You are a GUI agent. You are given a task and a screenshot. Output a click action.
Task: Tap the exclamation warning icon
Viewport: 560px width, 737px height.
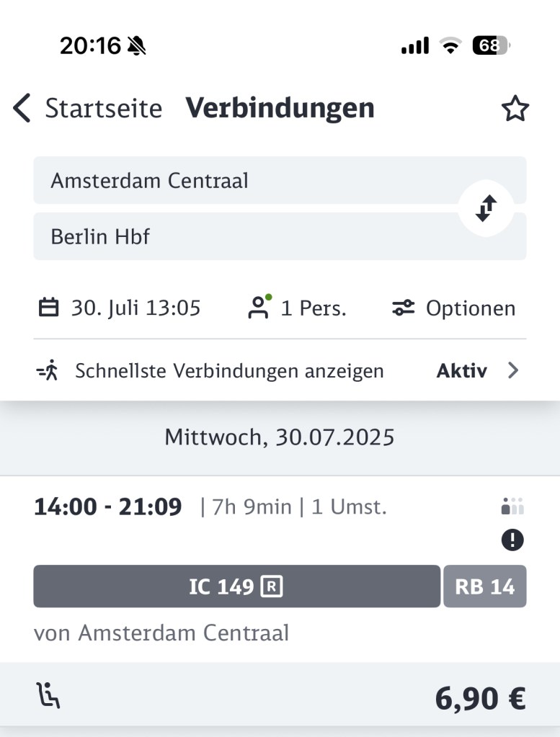[x=512, y=540]
